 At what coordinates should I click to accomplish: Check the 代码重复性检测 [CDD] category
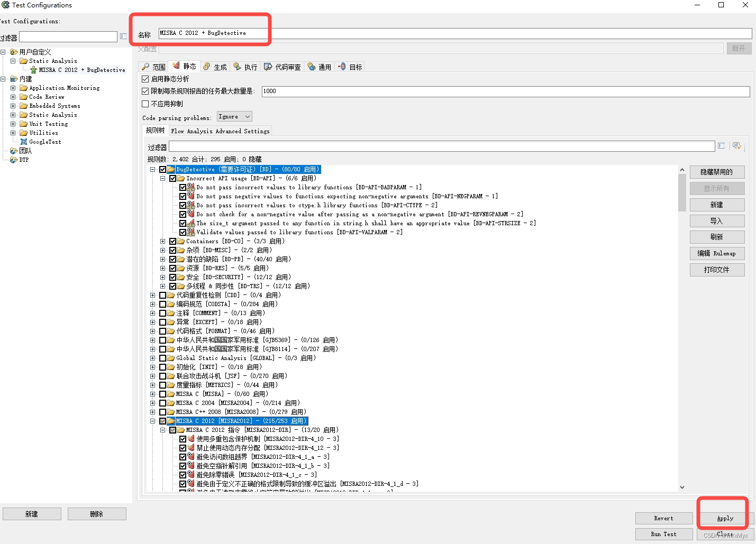[162, 295]
